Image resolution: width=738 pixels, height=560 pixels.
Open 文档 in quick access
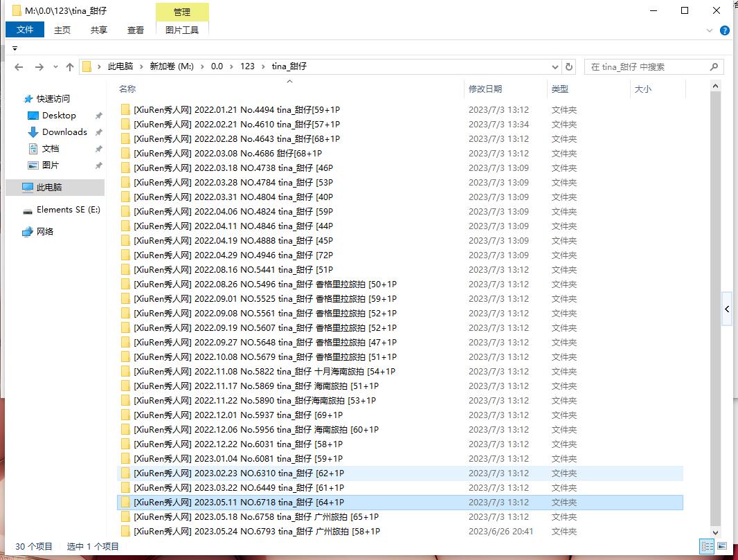(51, 149)
